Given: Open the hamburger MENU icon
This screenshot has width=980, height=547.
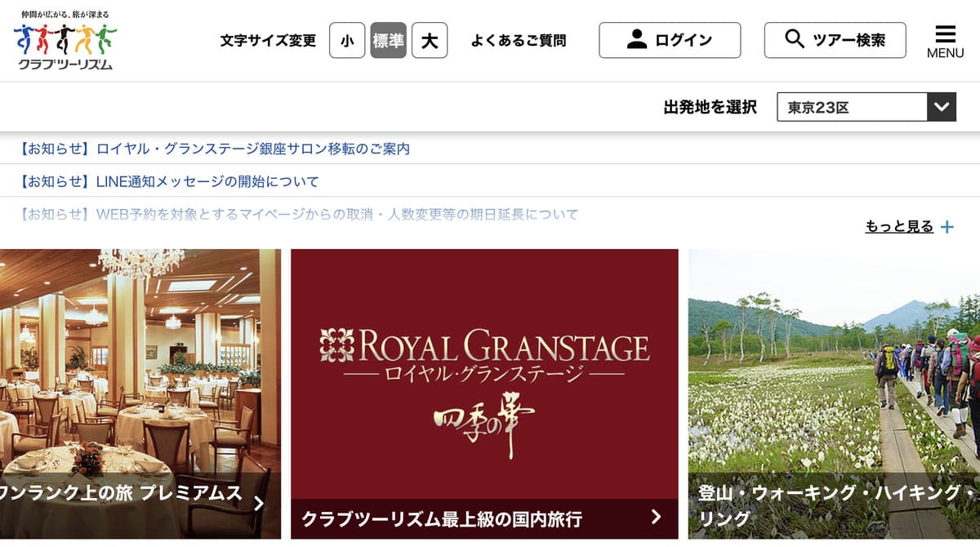Looking at the screenshot, I should 945,42.
